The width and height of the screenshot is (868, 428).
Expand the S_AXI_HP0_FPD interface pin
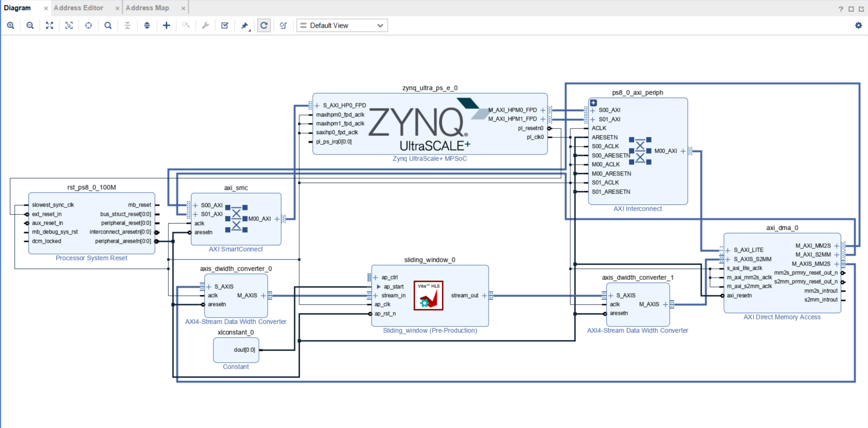click(317, 105)
